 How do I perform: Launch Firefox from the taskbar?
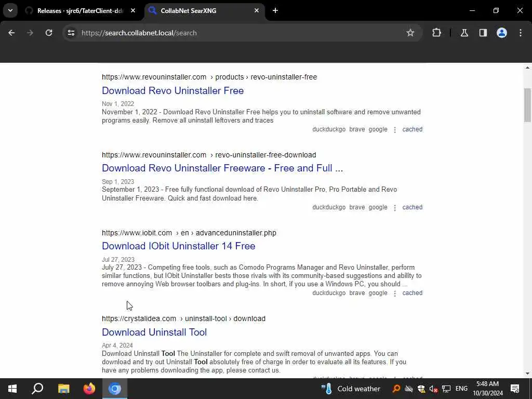[x=89, y=389]
